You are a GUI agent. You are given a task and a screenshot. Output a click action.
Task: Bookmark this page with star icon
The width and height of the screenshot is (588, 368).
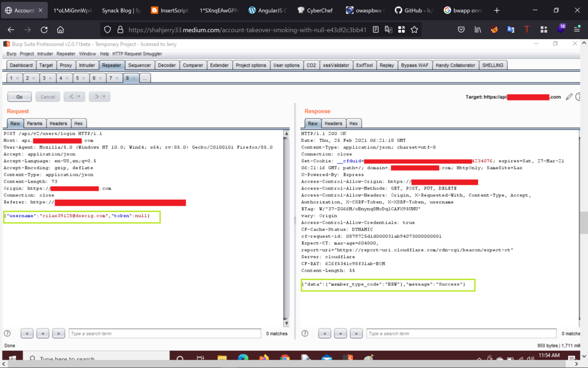click(x=415, y=30)
